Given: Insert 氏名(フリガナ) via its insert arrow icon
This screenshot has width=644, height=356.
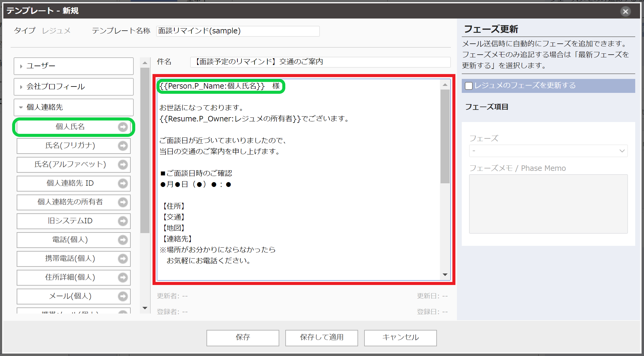Looking at the screenshot, I should (123, 146).
